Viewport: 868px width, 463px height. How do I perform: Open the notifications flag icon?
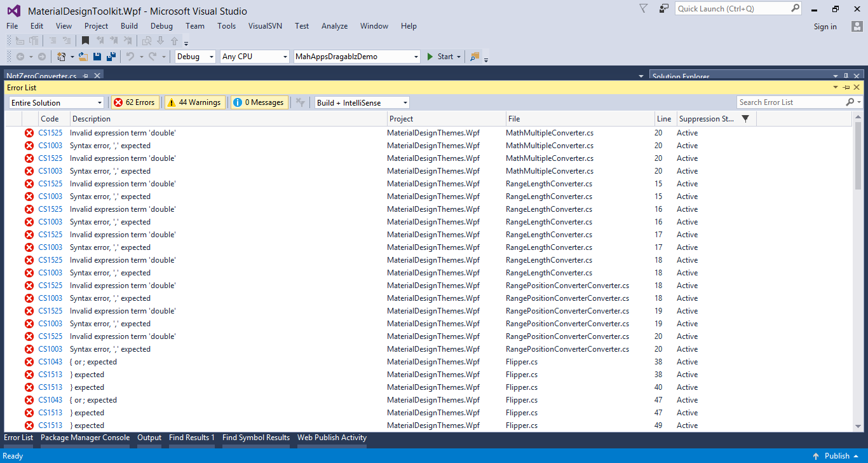(644, 8)
